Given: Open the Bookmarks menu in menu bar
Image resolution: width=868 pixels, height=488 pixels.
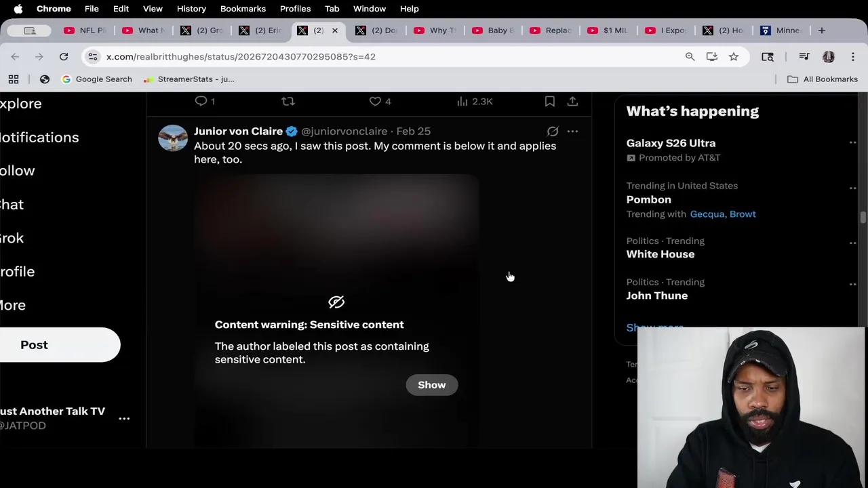Looking at the screenshot, I should (x=243, y=9).
